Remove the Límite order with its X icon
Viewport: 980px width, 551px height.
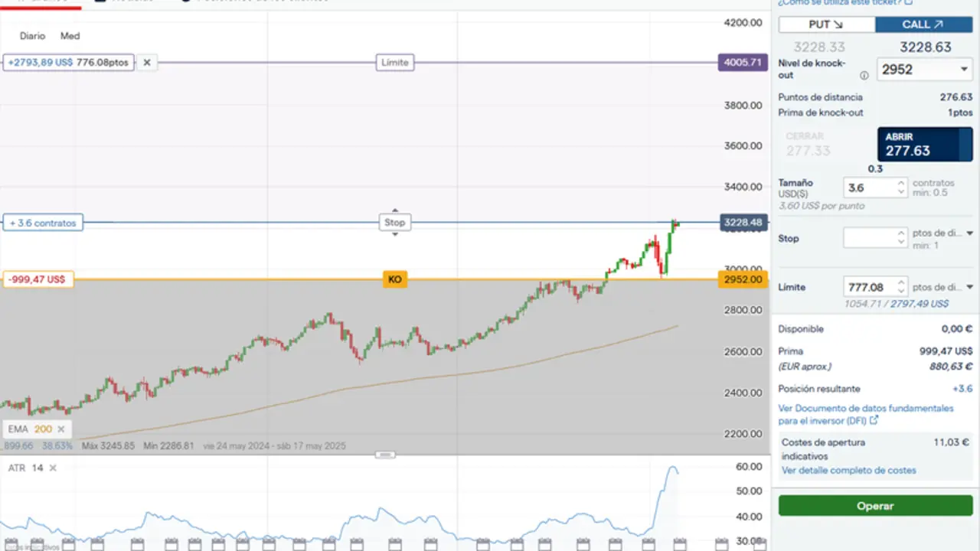coord(147,63)
